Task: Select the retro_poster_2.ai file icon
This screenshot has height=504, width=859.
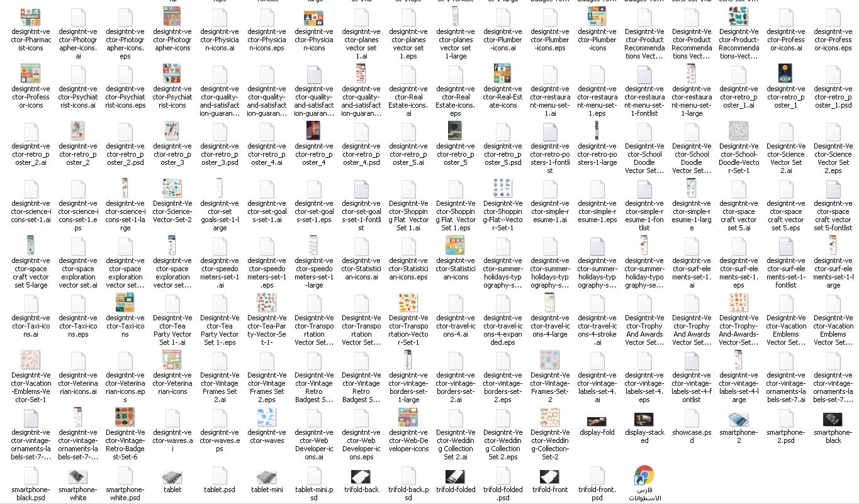Action: [31, 132]
